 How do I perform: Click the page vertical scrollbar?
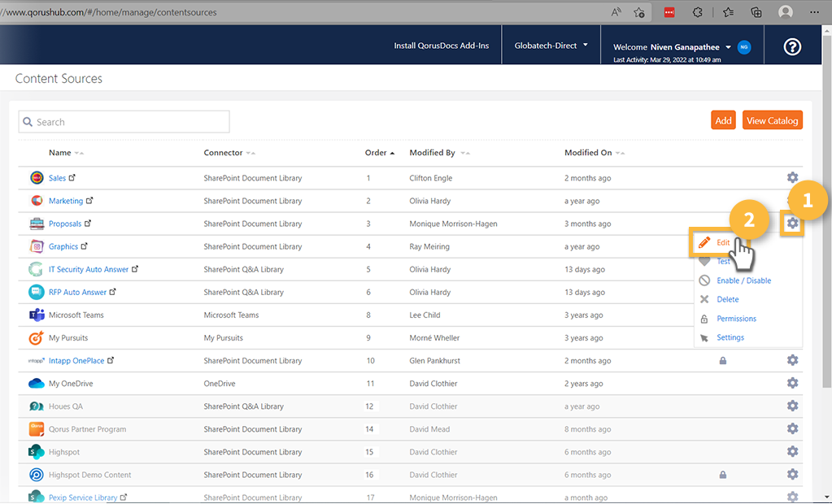pos(826,212)
